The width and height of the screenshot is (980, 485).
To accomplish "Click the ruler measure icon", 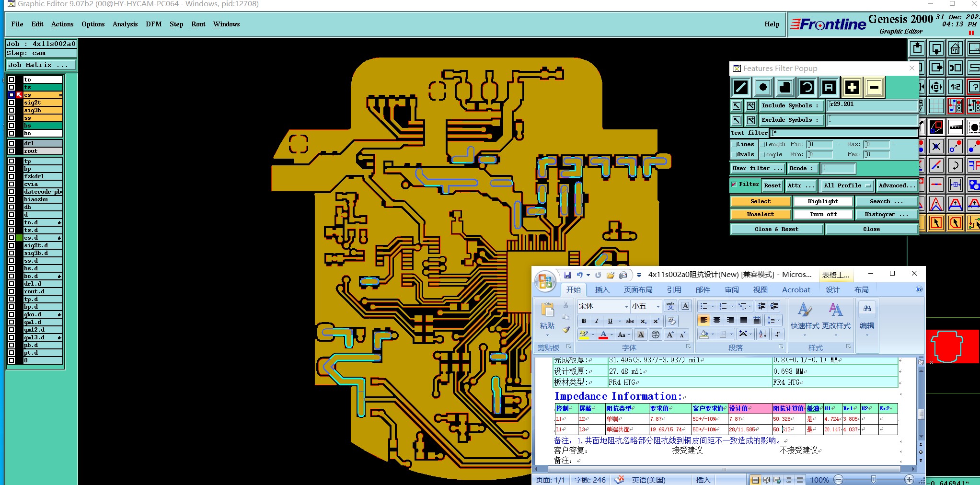I will 956,127.
